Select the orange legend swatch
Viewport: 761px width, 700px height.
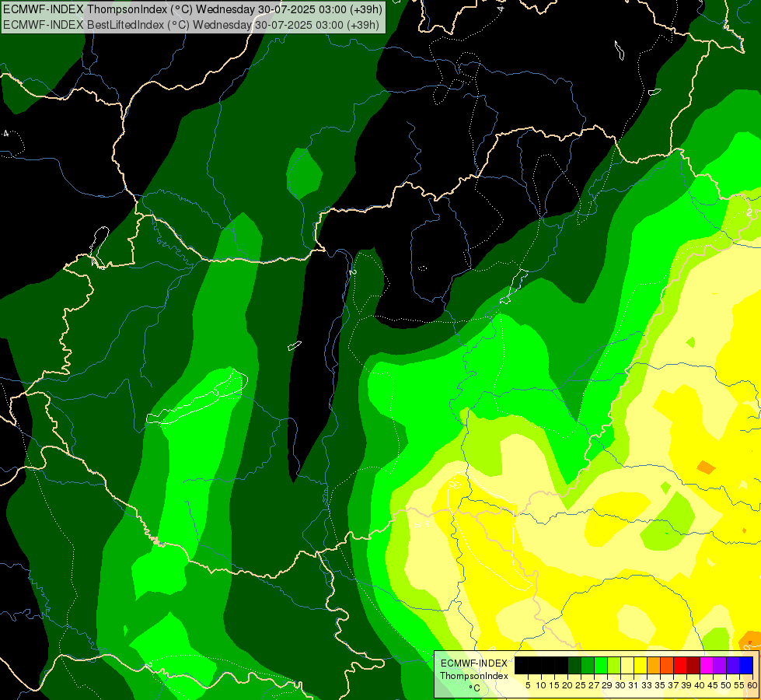click(654, 665)
